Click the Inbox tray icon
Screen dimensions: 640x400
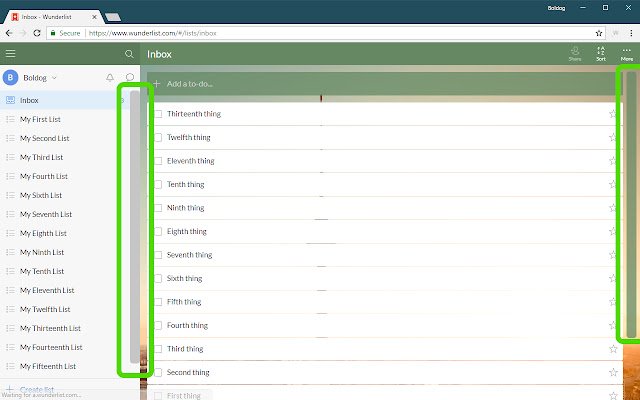pos(11,100)
